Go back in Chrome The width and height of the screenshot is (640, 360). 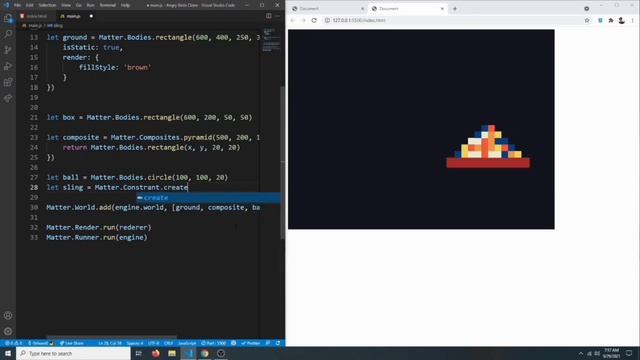click(293, 20)
